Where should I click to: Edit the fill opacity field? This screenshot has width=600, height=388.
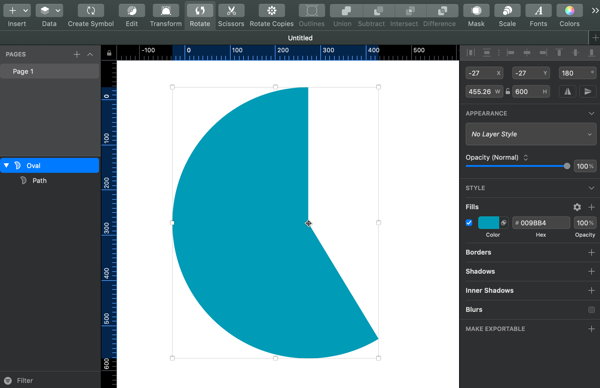coord(585,223)
